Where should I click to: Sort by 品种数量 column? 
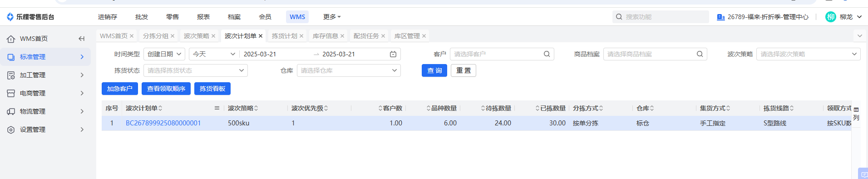429,108
